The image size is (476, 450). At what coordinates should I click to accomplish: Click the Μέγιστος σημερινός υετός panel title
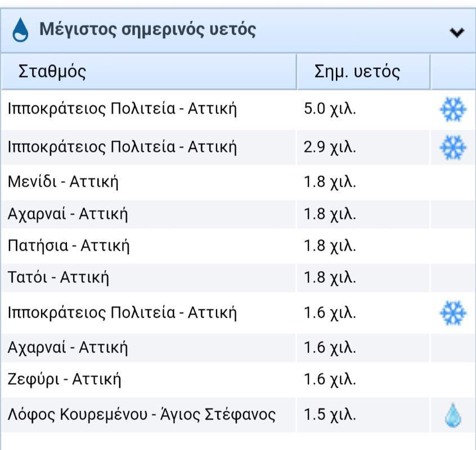tap(147, 29)
